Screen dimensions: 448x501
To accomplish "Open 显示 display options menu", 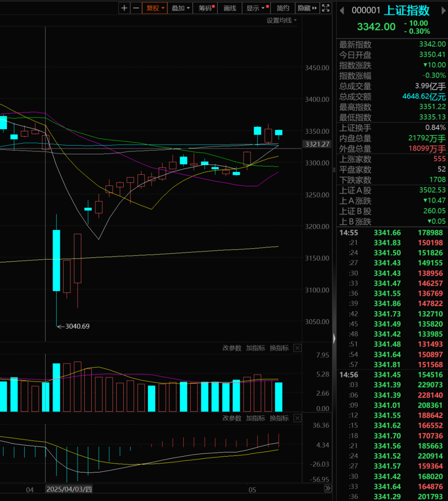I will 257,8.
